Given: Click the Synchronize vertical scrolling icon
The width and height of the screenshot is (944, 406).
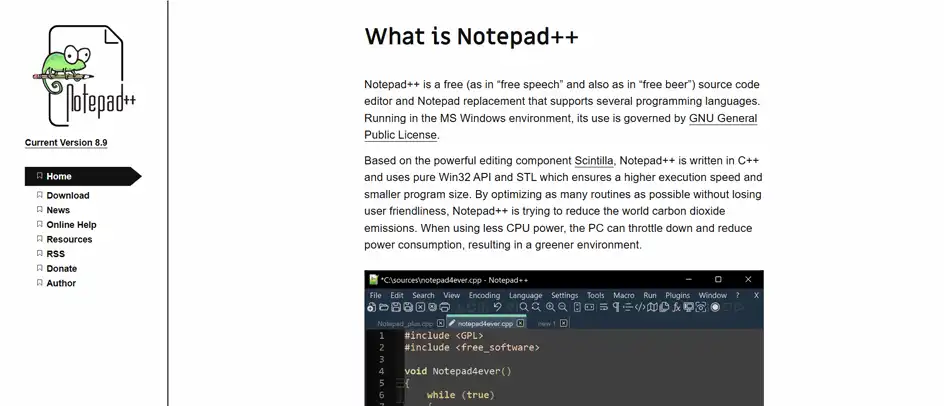Looking at the screenshot, I should click(x=577, y=307).
